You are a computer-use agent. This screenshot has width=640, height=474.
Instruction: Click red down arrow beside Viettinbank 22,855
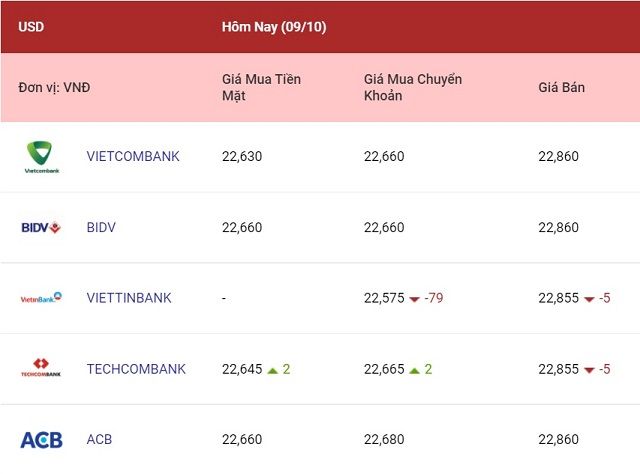(x=589, y=299)
